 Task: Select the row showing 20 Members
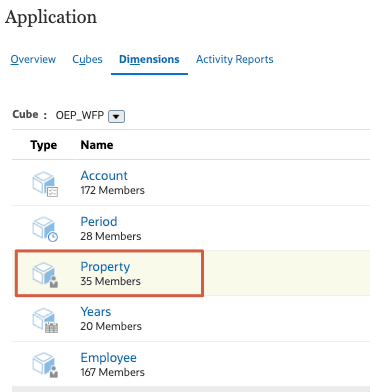click(x=191, y=319)
